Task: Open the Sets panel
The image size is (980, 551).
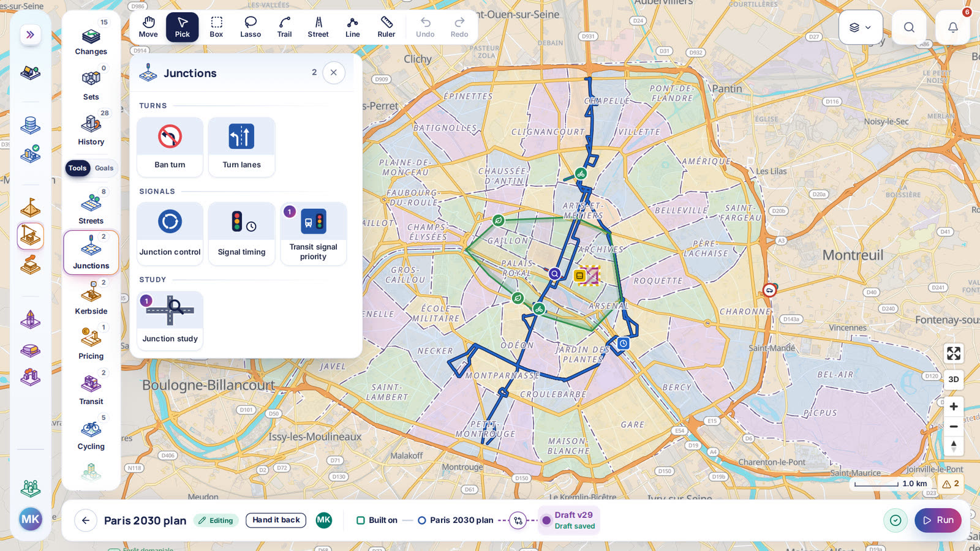Action: (91, 83)
